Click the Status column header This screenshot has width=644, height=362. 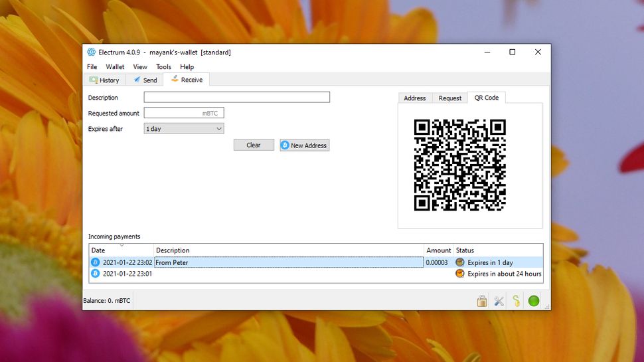tap(498, 250)
